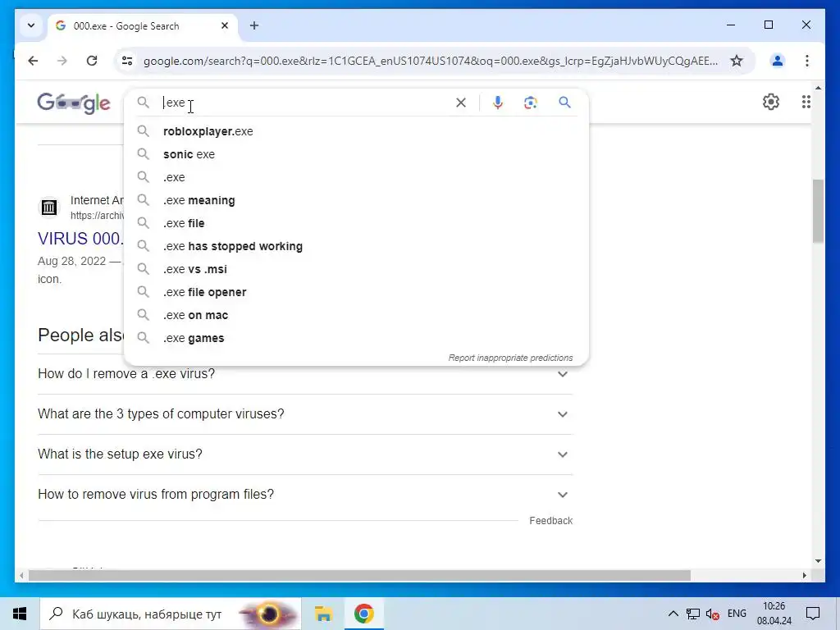Open the tab search dropdown arrow
This screenshot has width=840, height=630.
[31, 25]
